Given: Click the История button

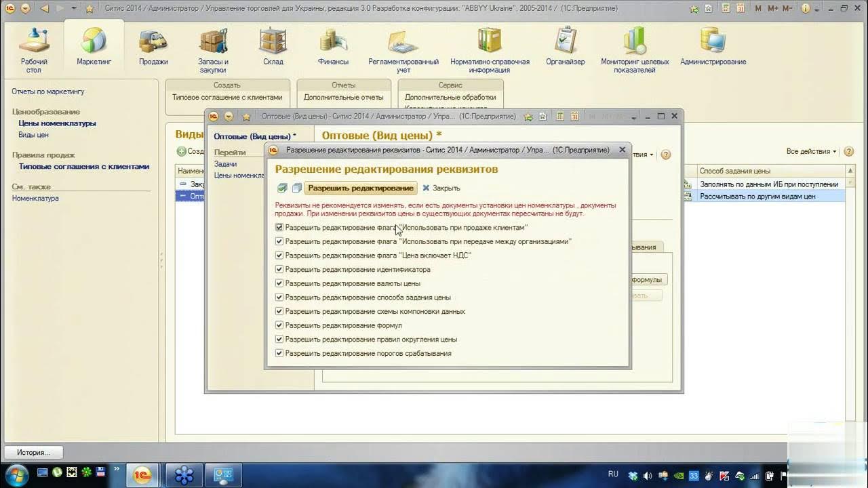Looking at the screenshot, I should 34,452.
